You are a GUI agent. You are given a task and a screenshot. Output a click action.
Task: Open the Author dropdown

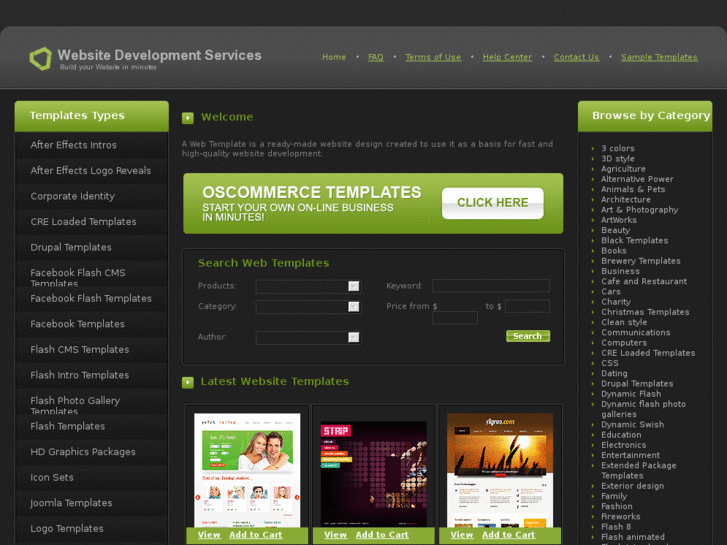[x=308, y=337]
